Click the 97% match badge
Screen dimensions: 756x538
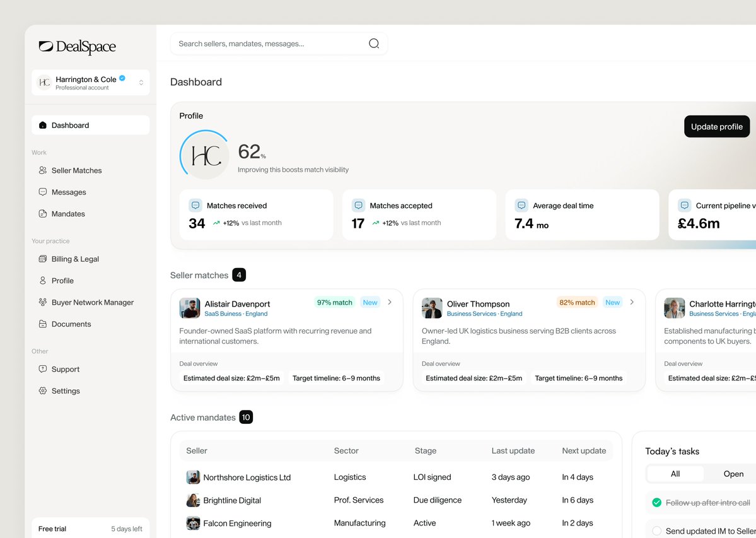pos(335,303)
